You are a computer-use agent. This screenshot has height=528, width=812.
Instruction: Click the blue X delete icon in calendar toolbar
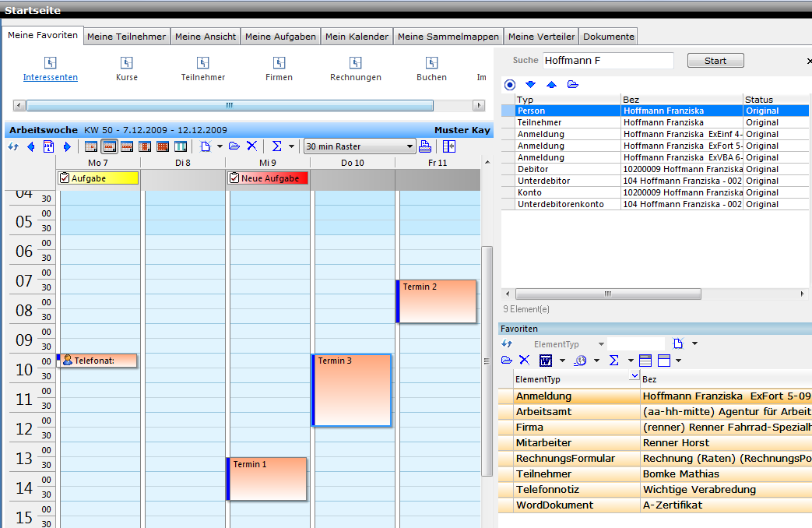(x=251, y=146)
